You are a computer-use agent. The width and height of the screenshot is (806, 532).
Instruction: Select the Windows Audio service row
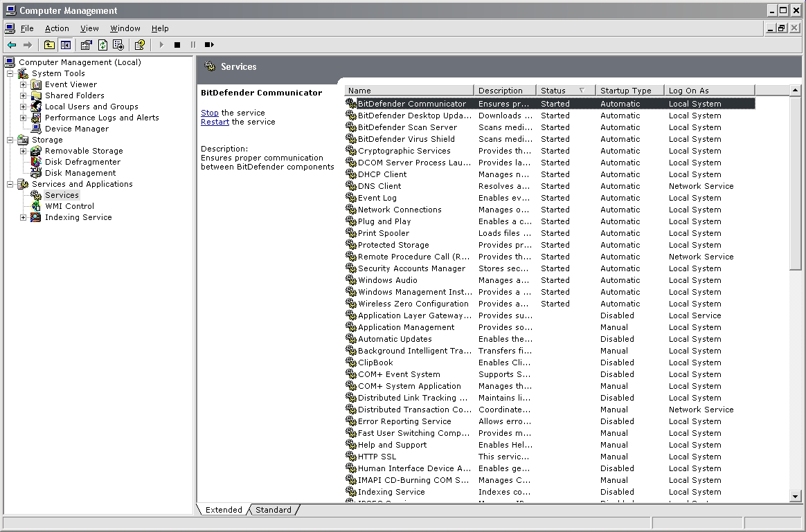pyautogui.click(x=550, y=280)
